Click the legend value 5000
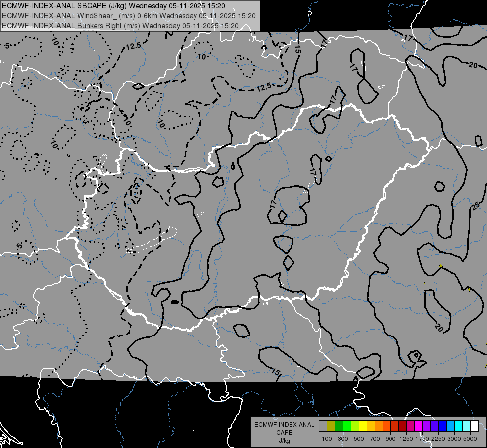Image resolution: width=487 pixels, height=448 pixels. click(470, 439)
